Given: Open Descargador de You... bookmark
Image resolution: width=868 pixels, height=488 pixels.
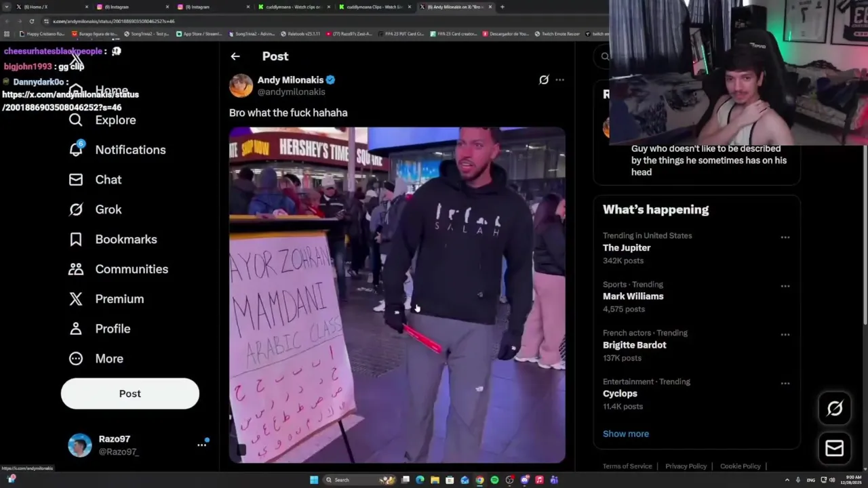Looking at the screenshot, I should (x=506, y=33).
